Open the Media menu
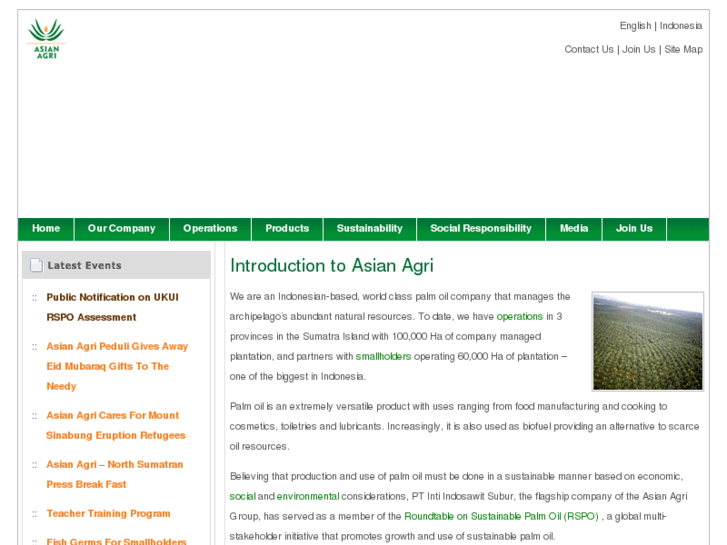Viewport: 727px width, 545px height. coord(574,229)
